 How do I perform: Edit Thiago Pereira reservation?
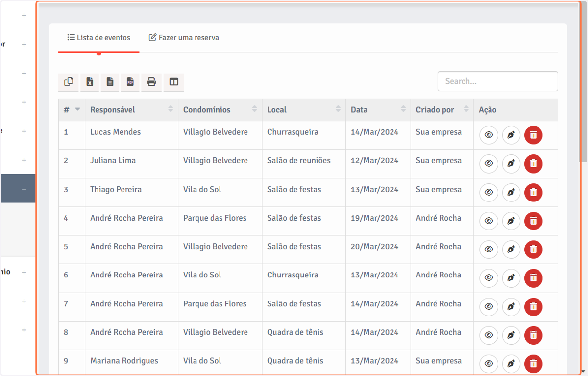point(511,193)
